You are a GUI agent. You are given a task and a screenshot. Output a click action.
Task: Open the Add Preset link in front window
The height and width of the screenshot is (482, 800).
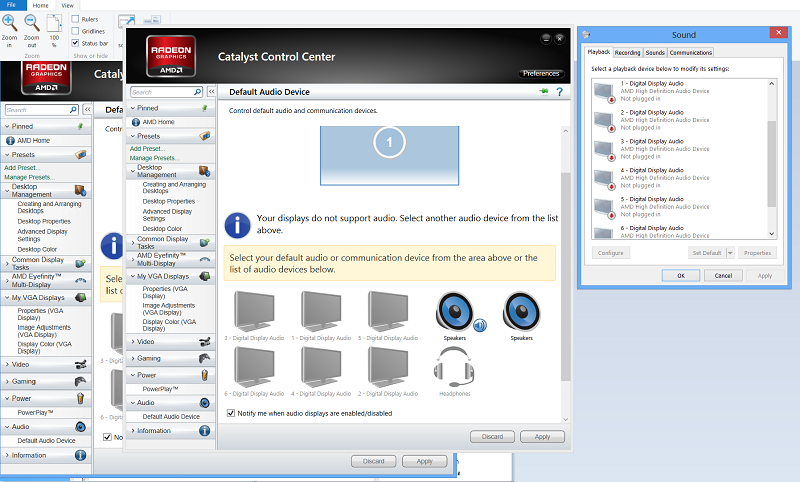pos(147,148)
